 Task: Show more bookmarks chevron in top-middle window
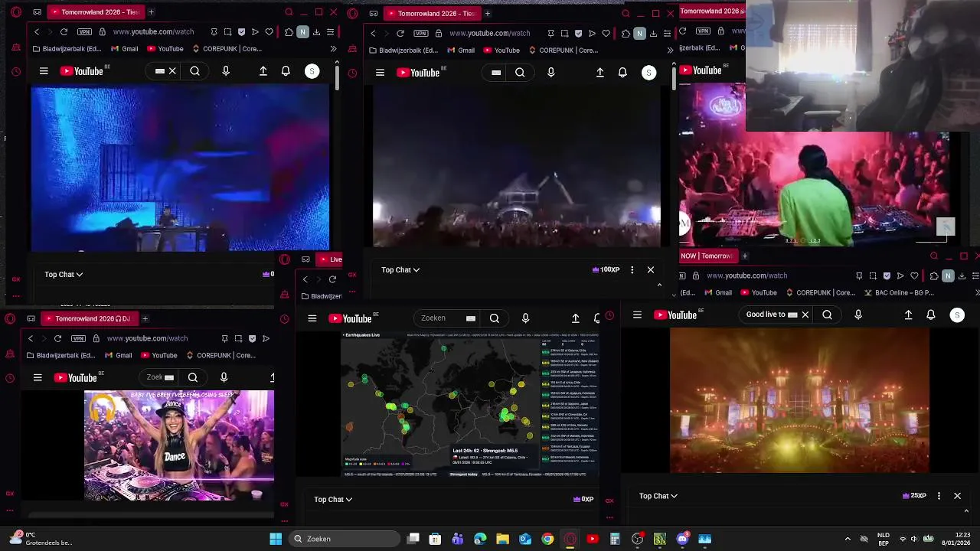pyautogui.click(x=670, y=51)
